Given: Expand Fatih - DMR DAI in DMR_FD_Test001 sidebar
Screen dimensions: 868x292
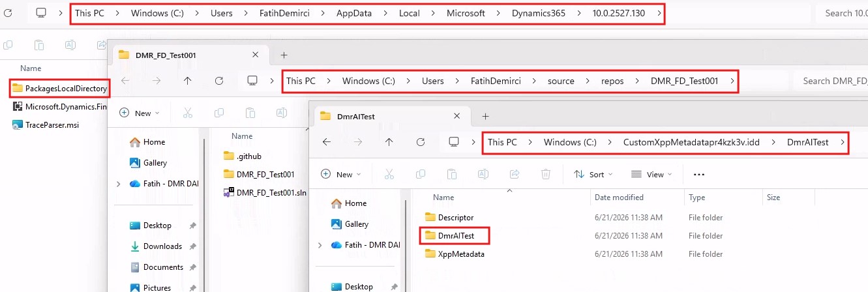Looking at the screenshot, I should coord(118,184).
